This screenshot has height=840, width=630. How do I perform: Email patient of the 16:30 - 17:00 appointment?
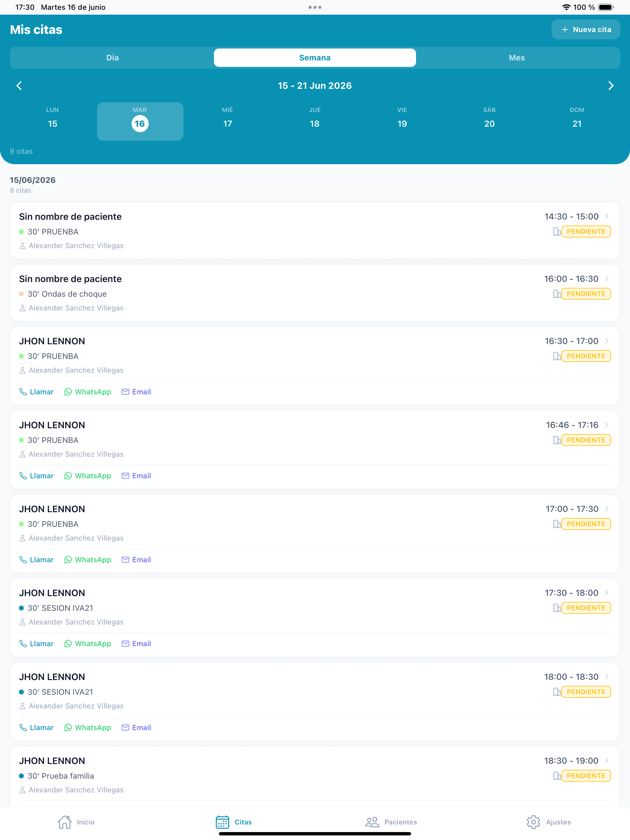click(136, 392)
